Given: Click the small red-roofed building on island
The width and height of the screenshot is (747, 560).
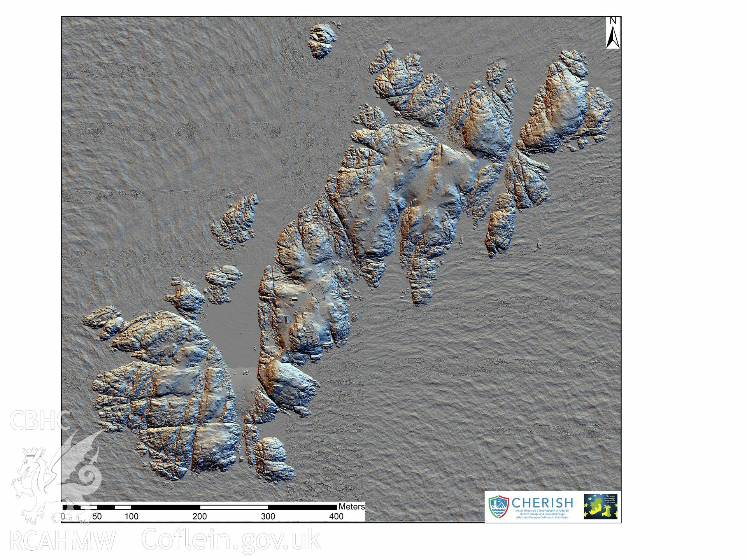Looking at the screenshot, I should click(x=287, y=320).
